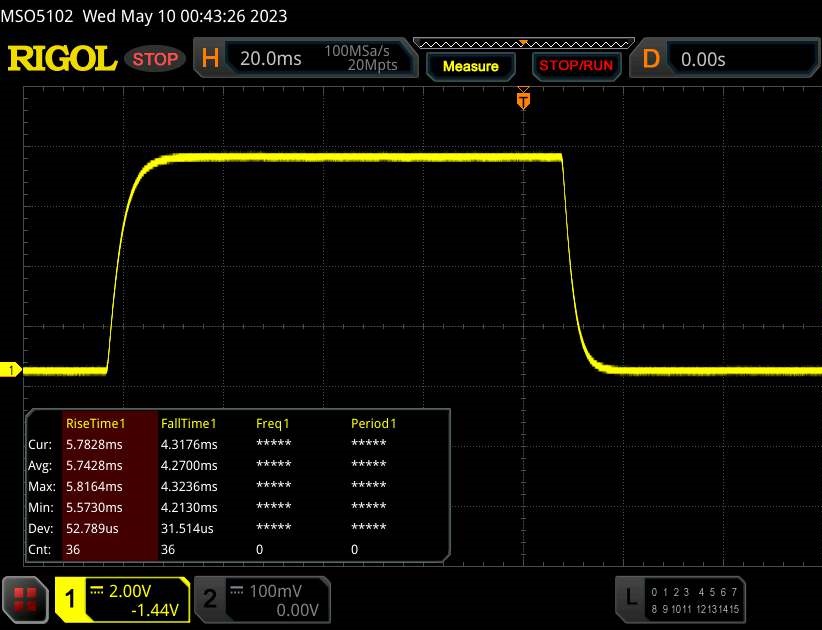Click the MSO5102 timestamp title text
The height and width of the screenshot is (630, 822).
144,16
